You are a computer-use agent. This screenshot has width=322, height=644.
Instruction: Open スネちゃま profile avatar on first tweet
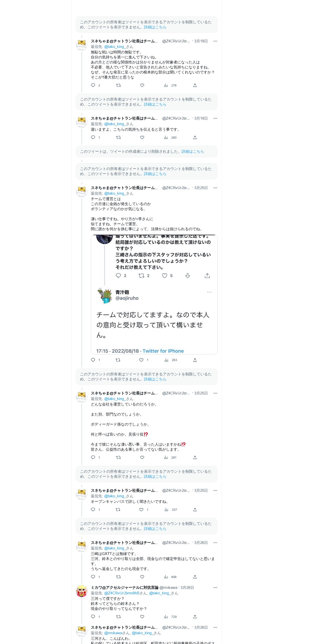[x=82, y=45]
